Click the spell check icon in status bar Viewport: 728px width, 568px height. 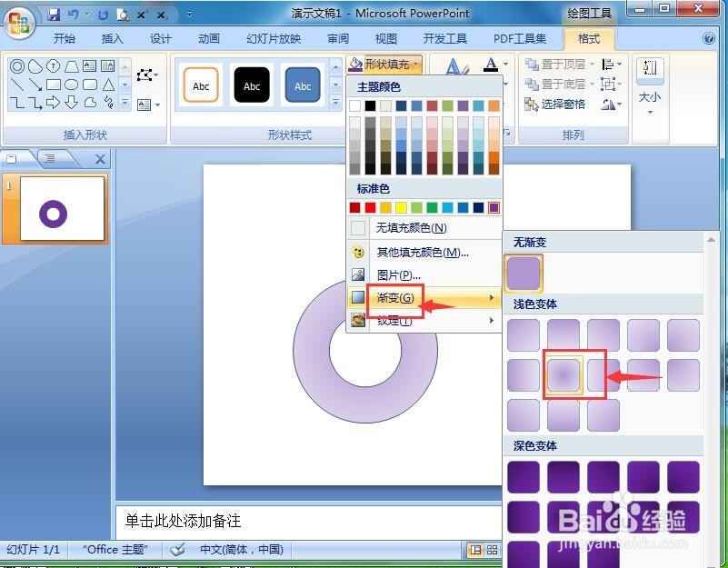point(177,550)
